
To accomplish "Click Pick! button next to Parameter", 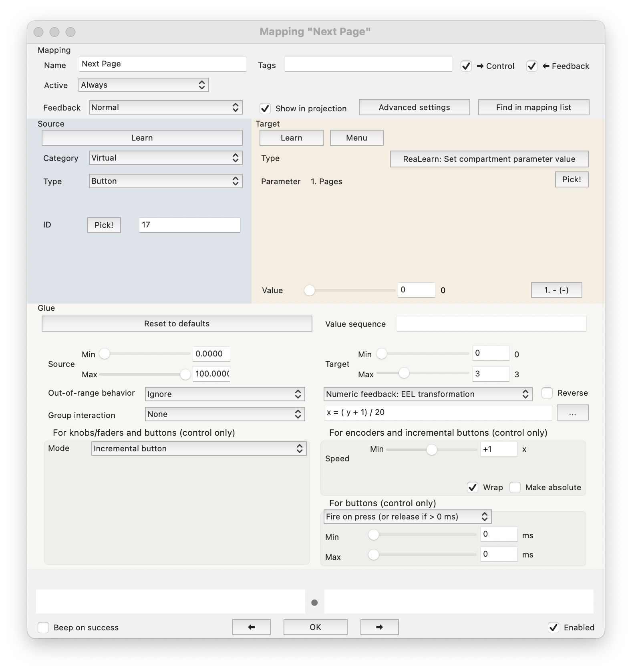I will (x=572, y=179).
